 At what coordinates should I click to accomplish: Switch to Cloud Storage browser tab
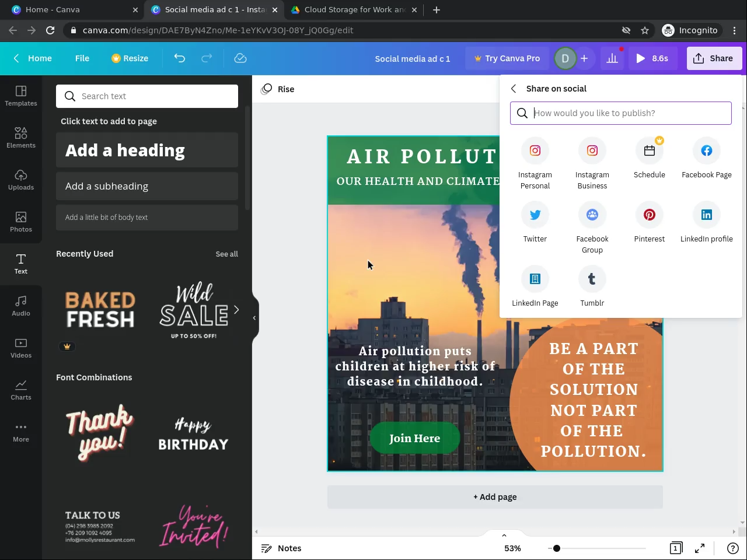355,10
